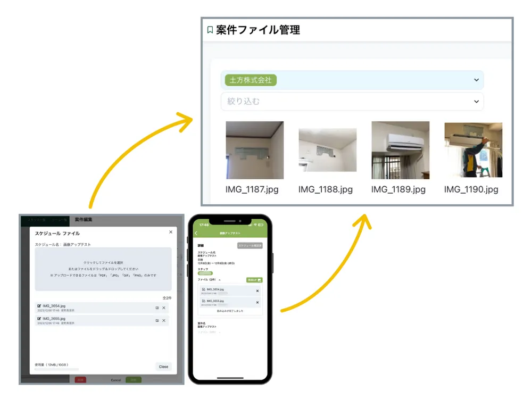Click Cancel behind the dialog
This screenshot has width=532, height=399.
pyautogui.click(x=116, y=380)
